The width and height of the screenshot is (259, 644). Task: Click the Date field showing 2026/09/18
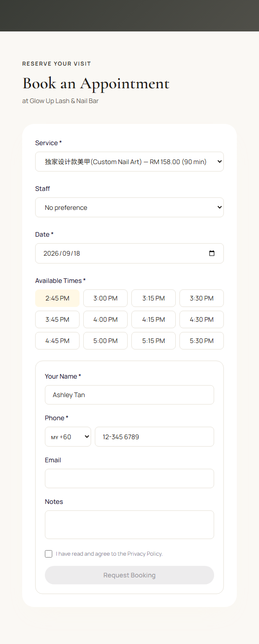[129, 253]
